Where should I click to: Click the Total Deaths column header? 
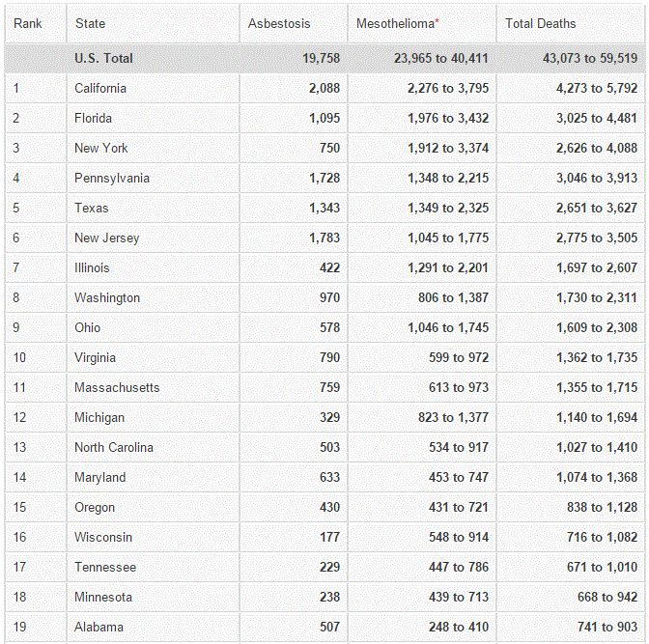point(541,23)
